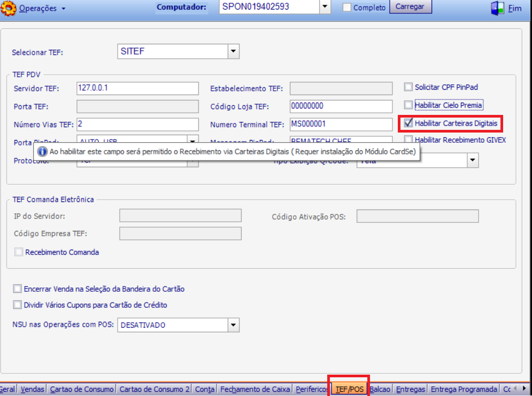Viewport: 532px width, 396px height.
Task: Switch to the Geral tab
Action: pyautogui.click(x=7, y=389)
